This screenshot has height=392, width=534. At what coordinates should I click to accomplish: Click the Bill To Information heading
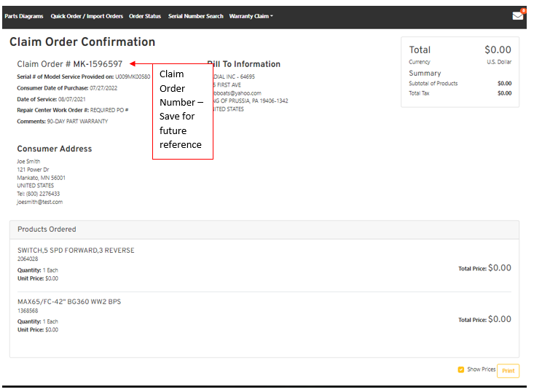tap(244, 64)
